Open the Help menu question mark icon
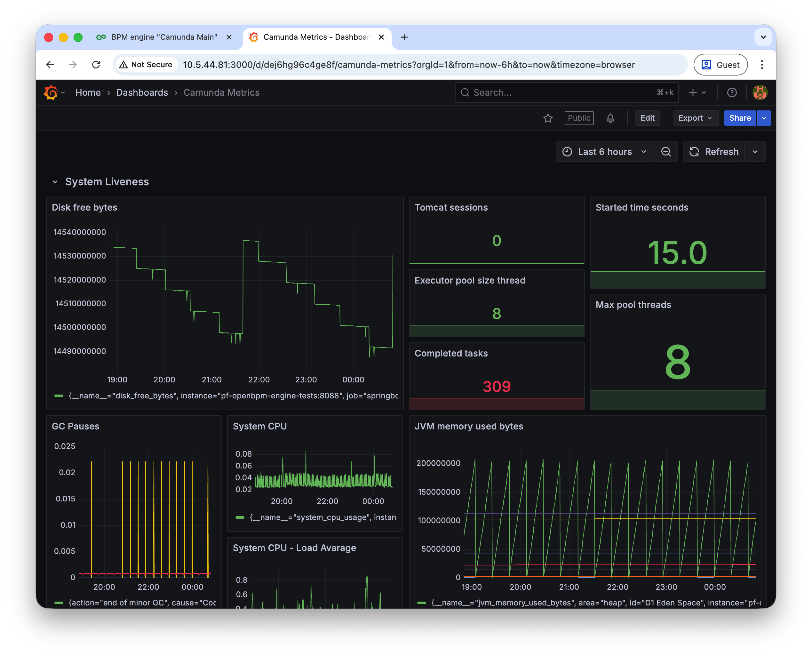The width and height of the screenshot is (812, 656). 731,92
